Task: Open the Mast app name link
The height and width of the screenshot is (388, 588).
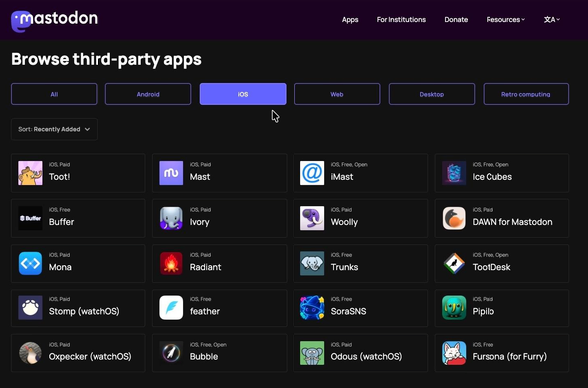Action: pos(200,177)
